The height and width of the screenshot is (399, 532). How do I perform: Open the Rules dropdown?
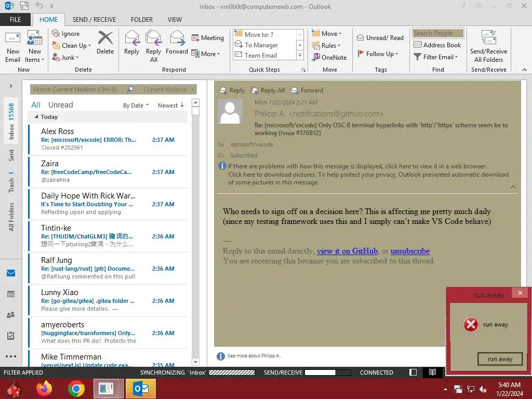[326, 46]
